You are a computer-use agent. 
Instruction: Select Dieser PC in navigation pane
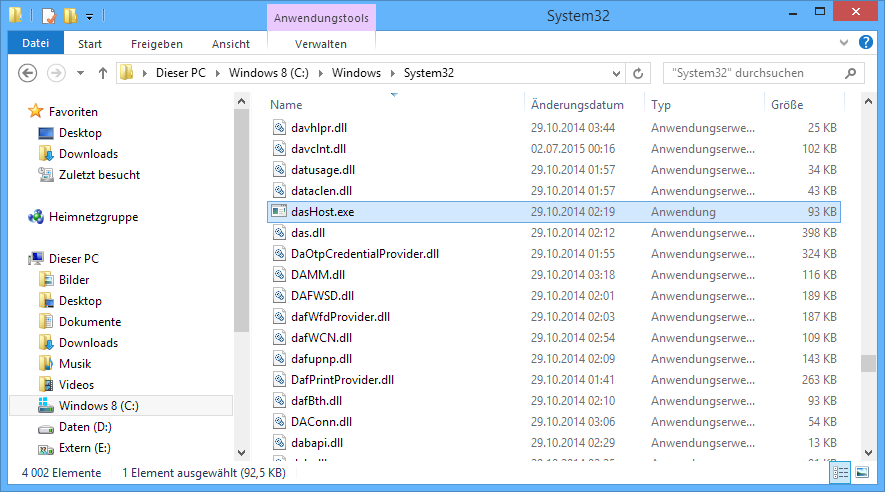point(73,258)
